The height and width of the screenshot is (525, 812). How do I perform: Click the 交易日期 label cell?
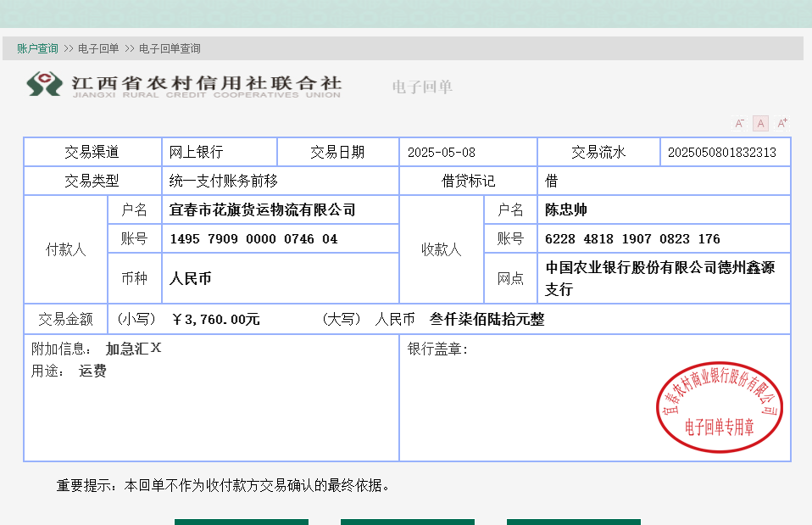[337, 153]
